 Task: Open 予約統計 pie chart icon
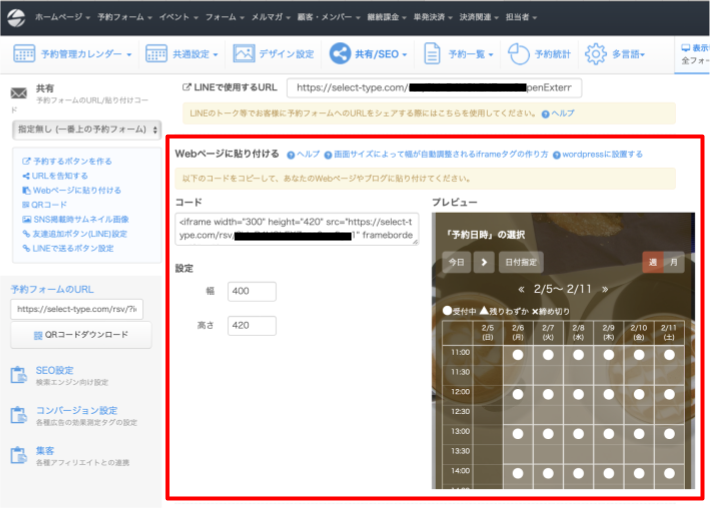(x=518, y=54)
